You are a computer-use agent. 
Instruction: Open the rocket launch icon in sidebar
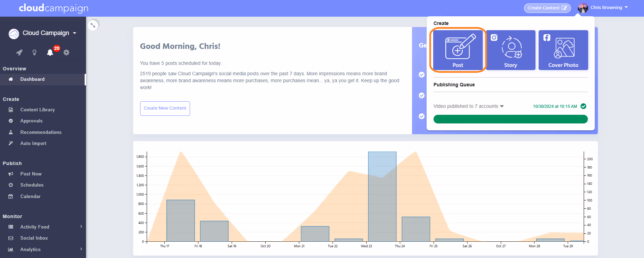(x=19, y=52)
